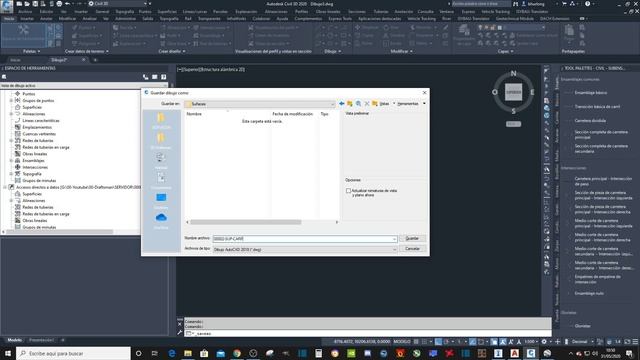Open the Decimal units dropdown in status bar
The width and height of the screenshot is (640, 360).
[582, 342]
